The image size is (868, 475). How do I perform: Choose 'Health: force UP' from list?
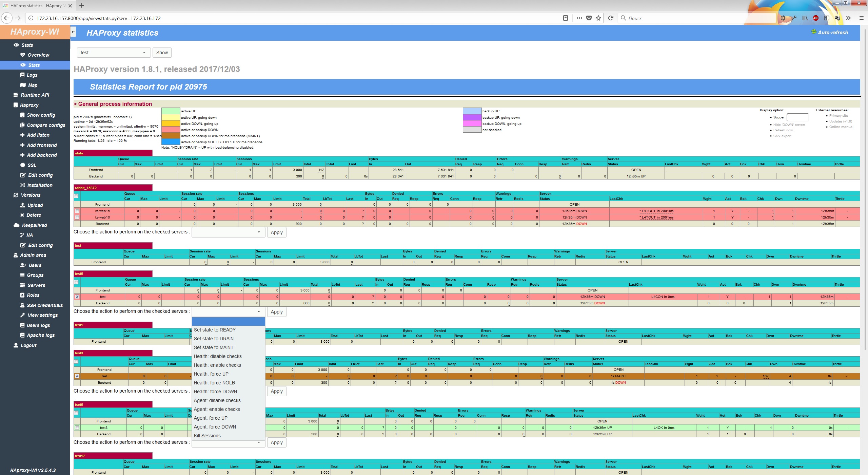coord(211,374)
